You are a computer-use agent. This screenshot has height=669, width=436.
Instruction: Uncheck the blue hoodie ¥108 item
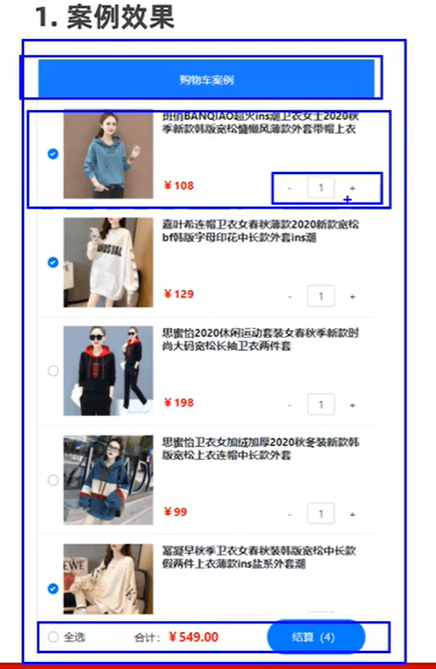click(x=53, y=154)
